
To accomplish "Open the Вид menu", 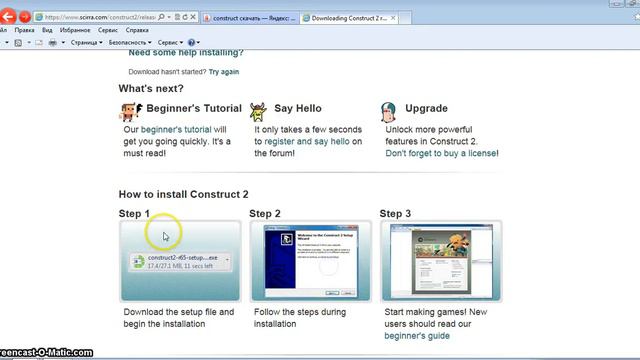I will [x=47, y=30].
